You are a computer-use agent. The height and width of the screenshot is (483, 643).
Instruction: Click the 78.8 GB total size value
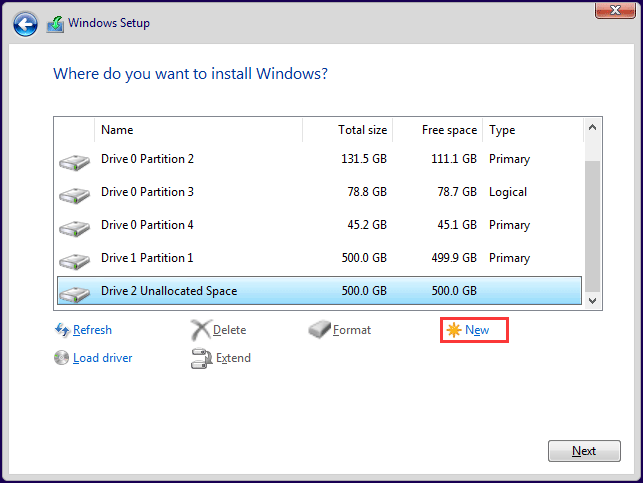point(367,192)
